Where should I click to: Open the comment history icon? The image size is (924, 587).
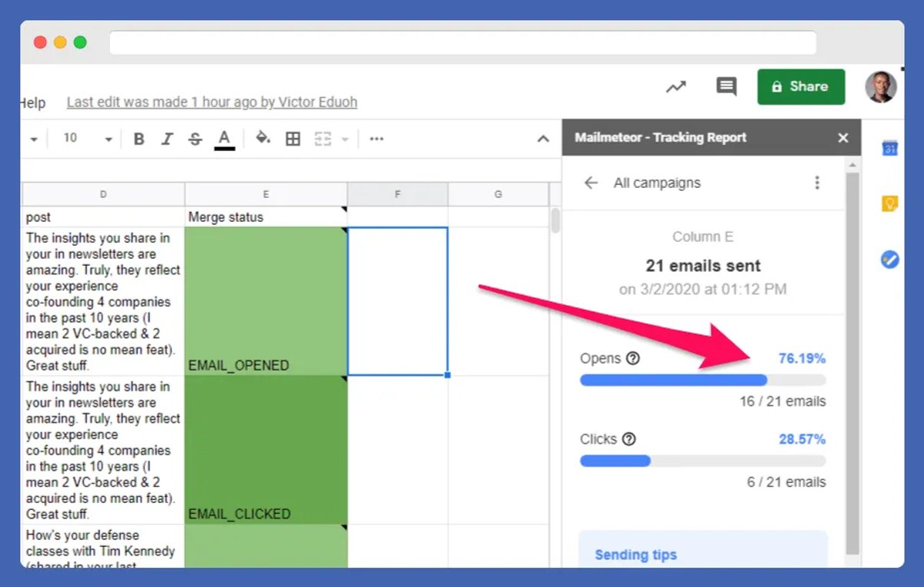click(x=726, y=86)
